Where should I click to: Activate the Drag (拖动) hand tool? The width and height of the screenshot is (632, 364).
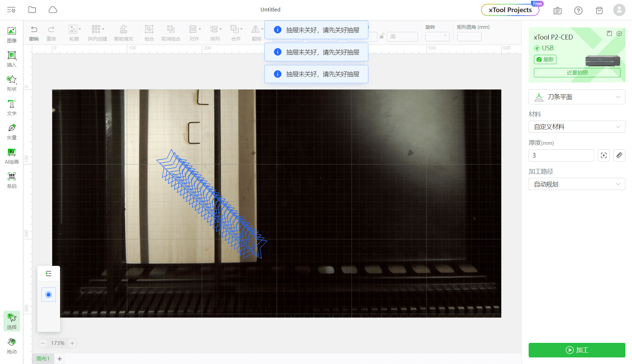click(12, 346)
